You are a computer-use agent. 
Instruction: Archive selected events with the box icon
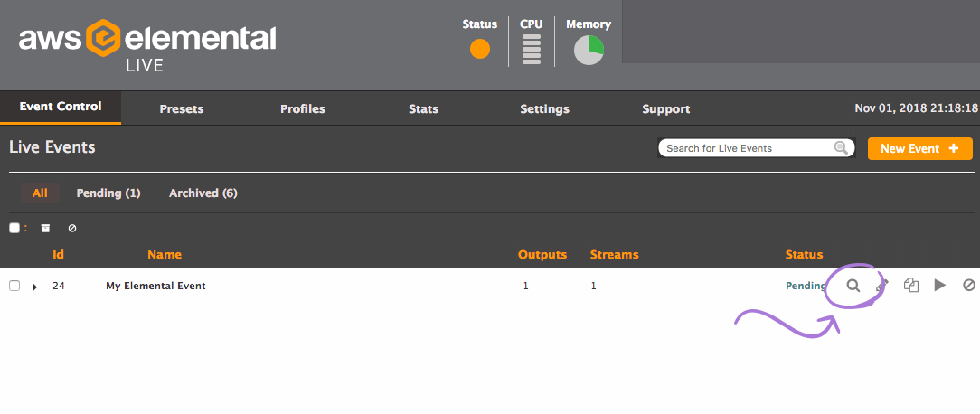click(45, 229)
